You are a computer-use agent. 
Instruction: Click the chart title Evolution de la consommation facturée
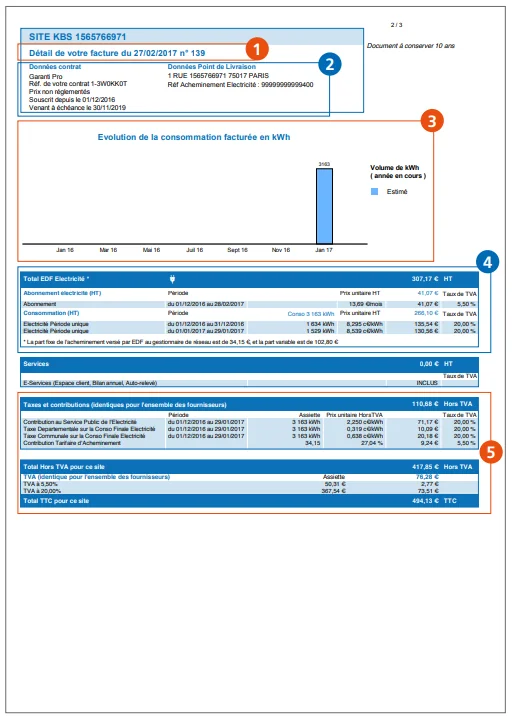194,137
